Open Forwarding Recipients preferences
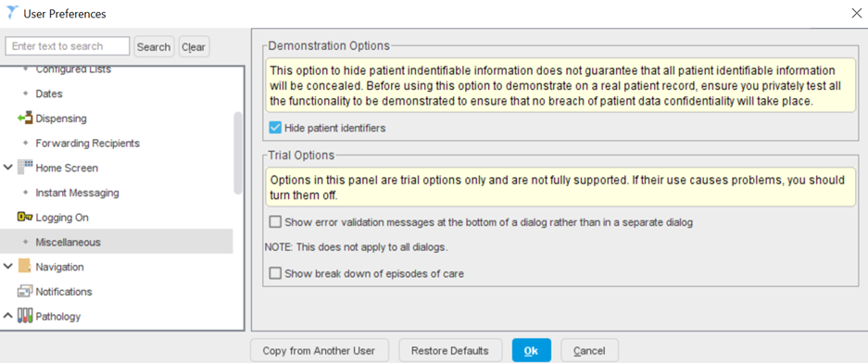This screenshot has width=868, height=363. click(x=87, y=144)
